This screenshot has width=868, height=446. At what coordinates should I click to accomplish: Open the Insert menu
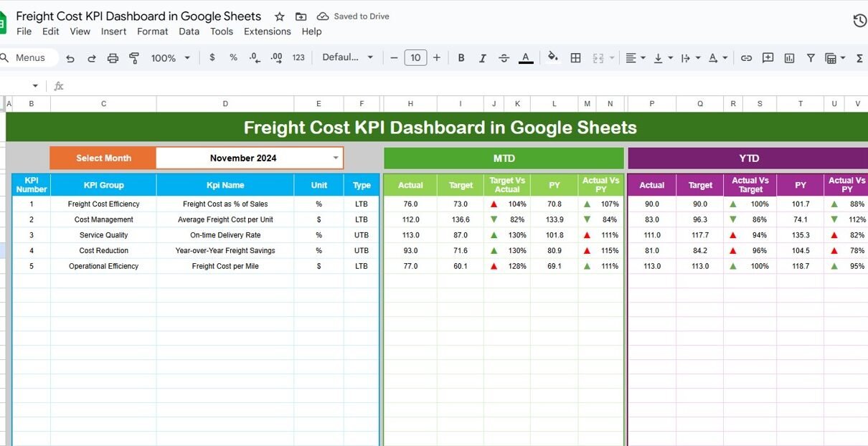click(x=113, y=32)
